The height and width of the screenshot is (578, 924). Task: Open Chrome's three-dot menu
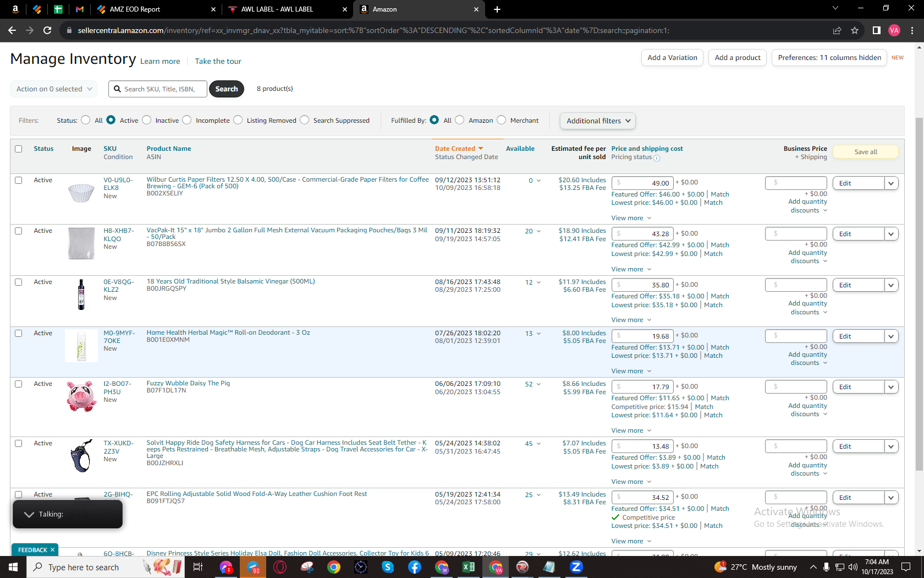[x=912, y=30]
